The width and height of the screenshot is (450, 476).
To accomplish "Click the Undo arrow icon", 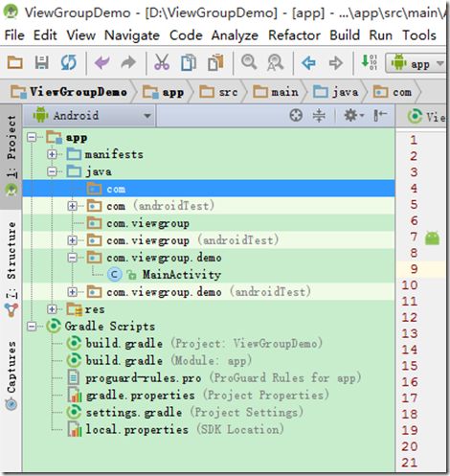I will pyautogui.click(x=101, y=62).
